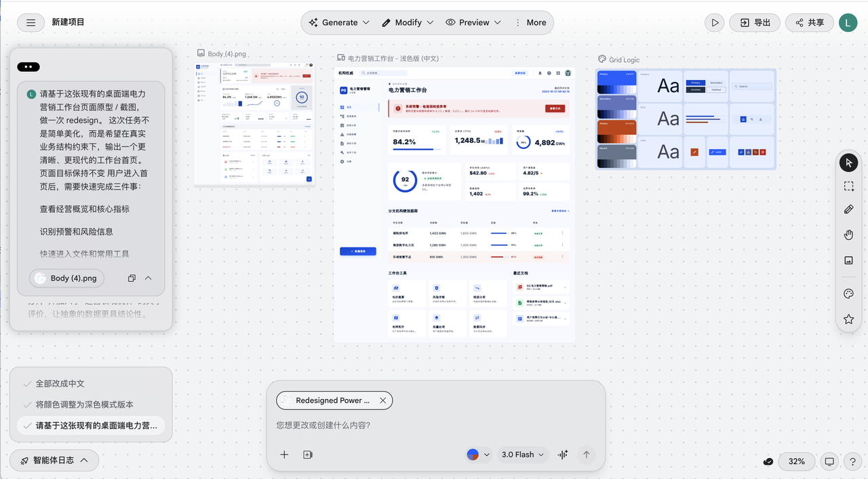The image size is (868, 479).
Task: Open the Preview dropdown
Action: pos(473,22)
